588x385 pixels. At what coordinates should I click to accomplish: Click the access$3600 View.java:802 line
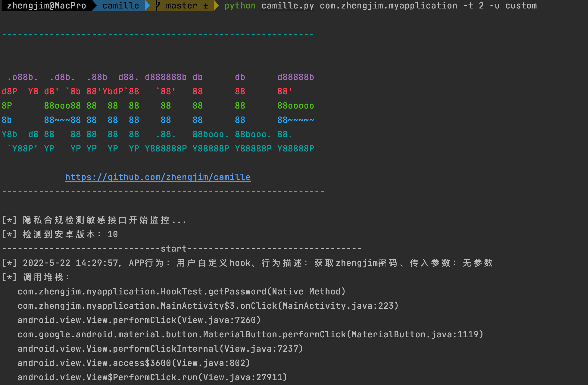point(134,363)
